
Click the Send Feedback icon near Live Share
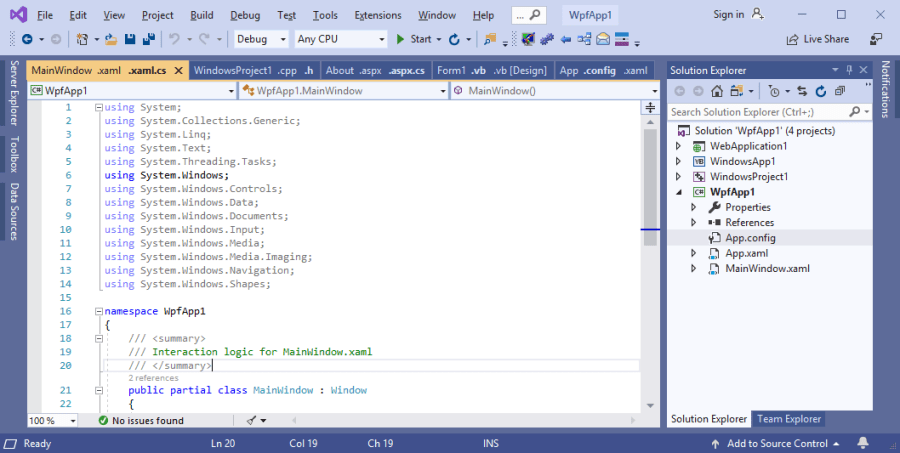tap(876, 39)
